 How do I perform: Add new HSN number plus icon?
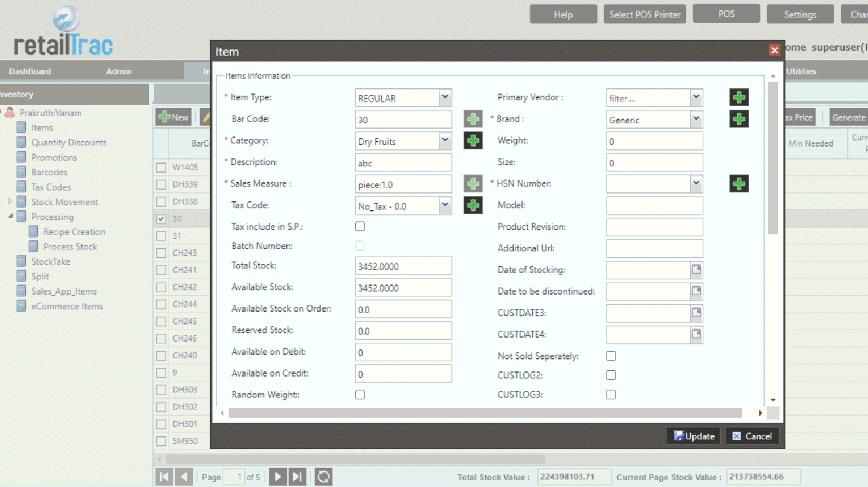click(739, 184)
